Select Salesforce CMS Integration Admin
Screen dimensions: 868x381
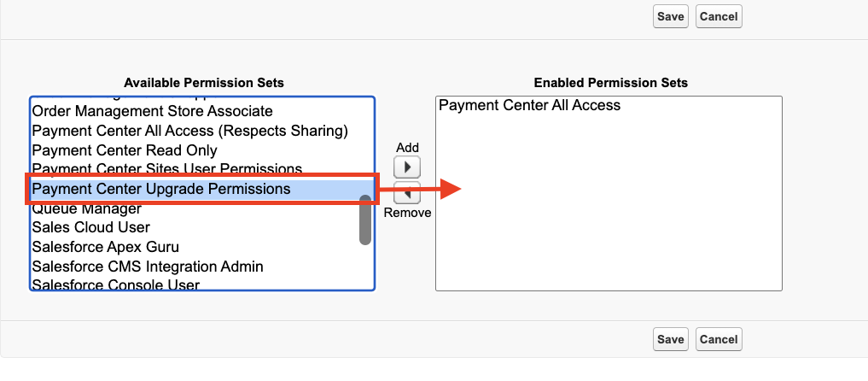[x=147, y=267]
